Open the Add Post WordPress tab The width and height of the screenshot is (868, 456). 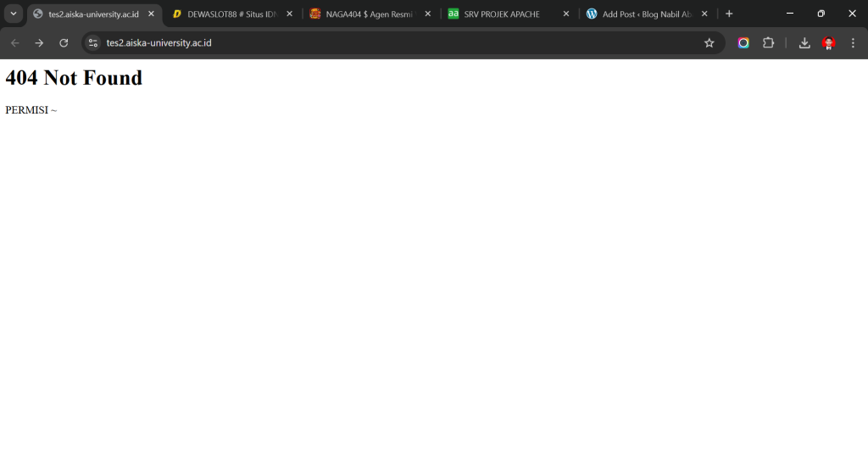640,14
